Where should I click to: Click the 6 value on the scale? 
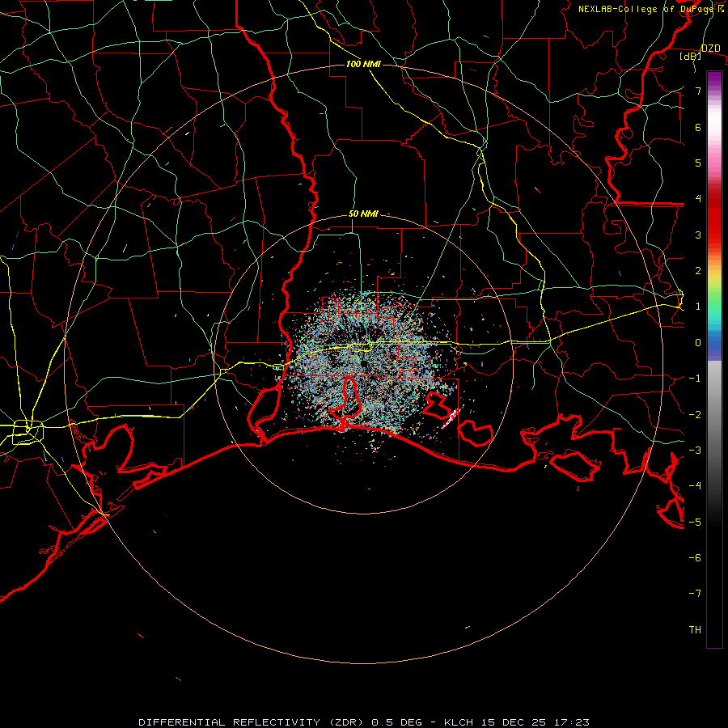coord(698,127)
